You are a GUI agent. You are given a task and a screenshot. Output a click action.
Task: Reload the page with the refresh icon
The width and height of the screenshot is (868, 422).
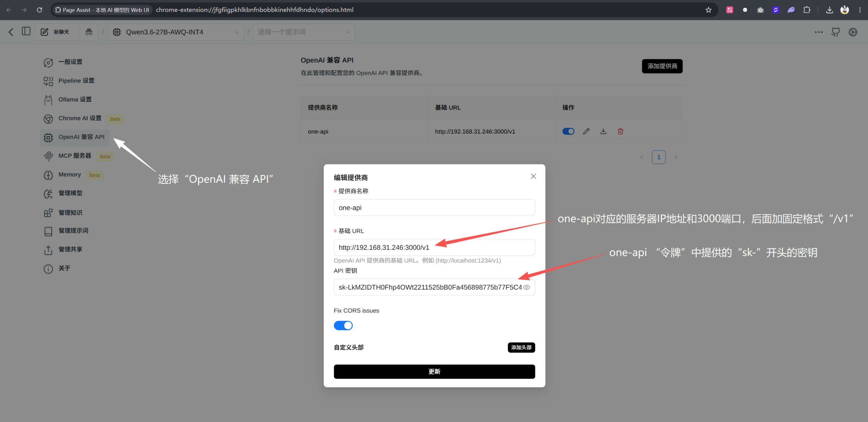point(39,10)
